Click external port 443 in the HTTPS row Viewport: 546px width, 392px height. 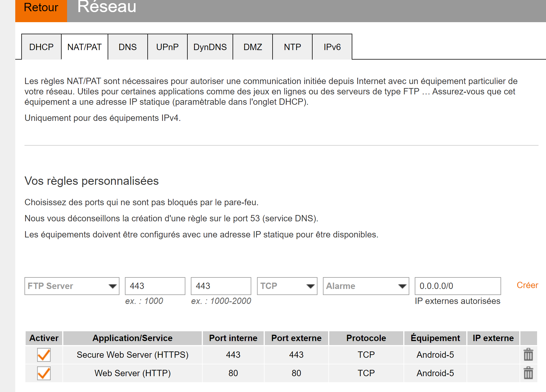pos(296,355)
